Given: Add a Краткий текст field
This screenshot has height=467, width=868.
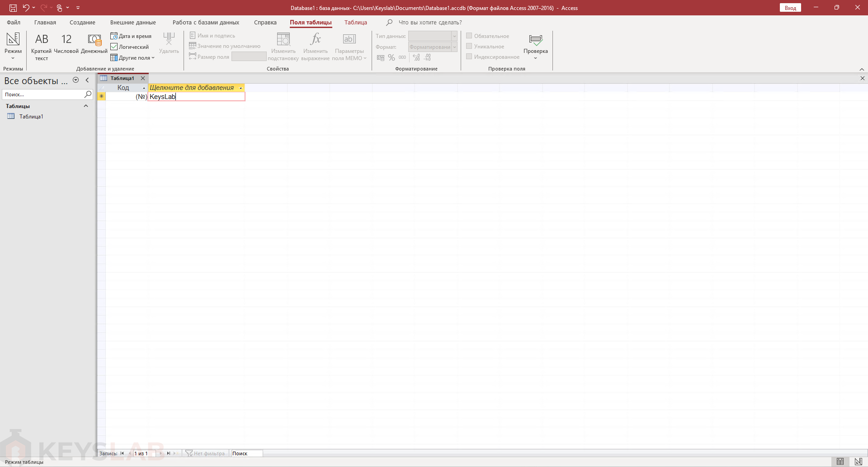Looking at the screenshot, I should [42, 47].
